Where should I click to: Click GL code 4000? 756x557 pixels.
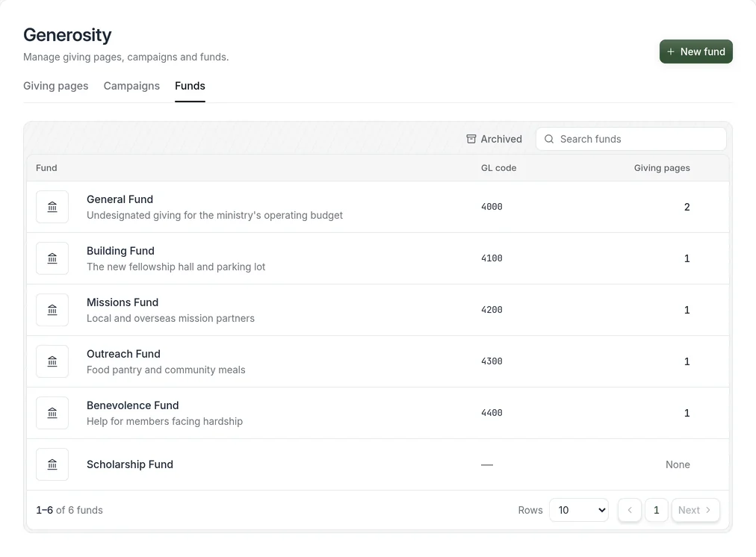coord(492,207)
